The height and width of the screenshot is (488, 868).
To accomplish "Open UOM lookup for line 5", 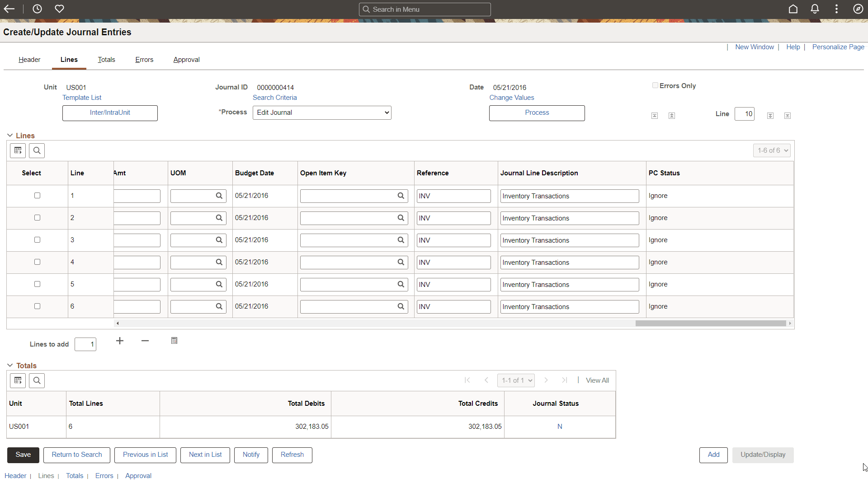I will point(219,284).
